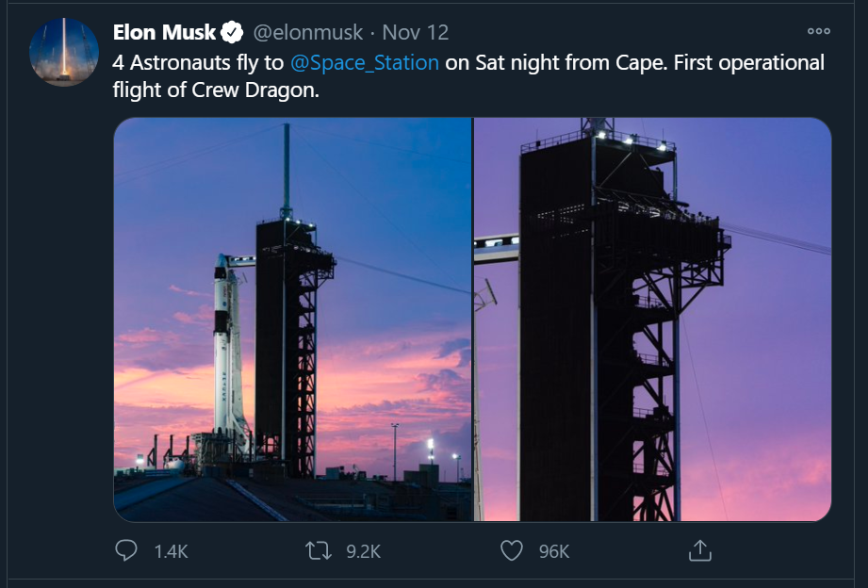This screenshot has width=868, height=588.
Task: Open Elon Musk's profile avatar picture
Action: (65, 52)
